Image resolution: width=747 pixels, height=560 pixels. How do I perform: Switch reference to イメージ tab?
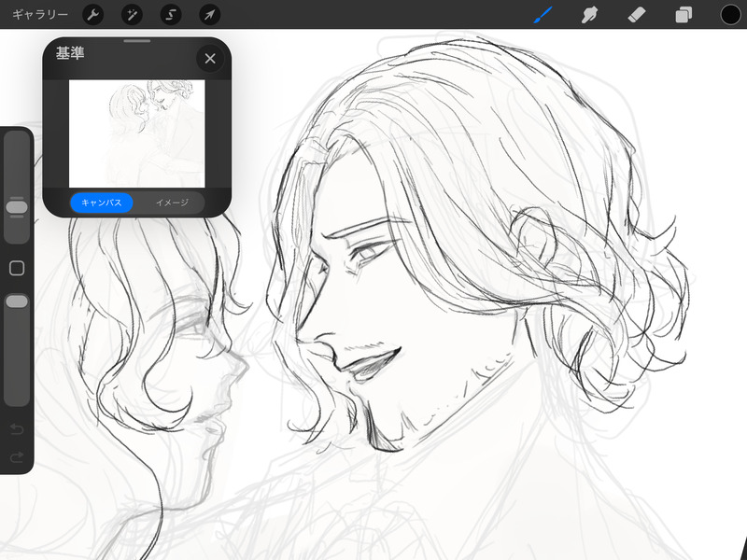pyautogui.click(x=172, y=203)
